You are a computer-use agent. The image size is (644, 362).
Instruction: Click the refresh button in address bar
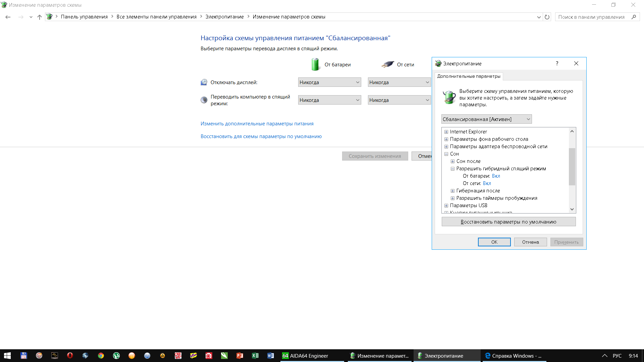pyautogui.click(x=547, y=17)
